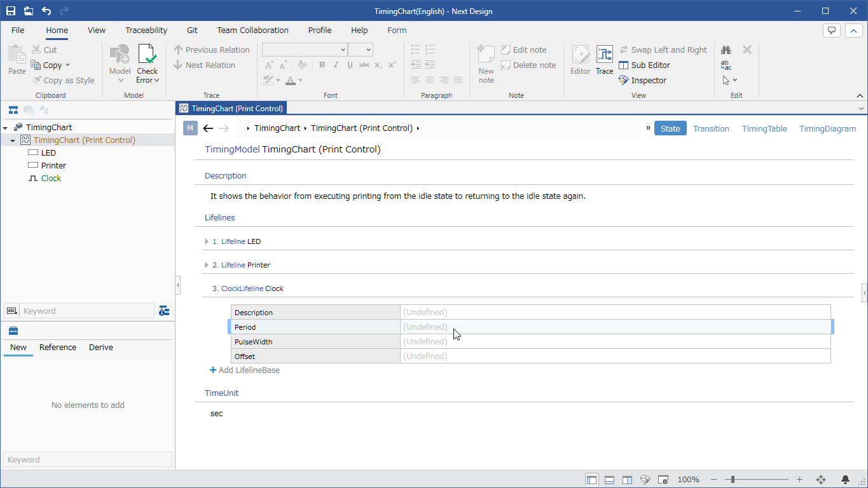The width and height of the screenshot is (868, 488).
Task: Click the binoculars Find icon
Action: (x=726, y=50)
